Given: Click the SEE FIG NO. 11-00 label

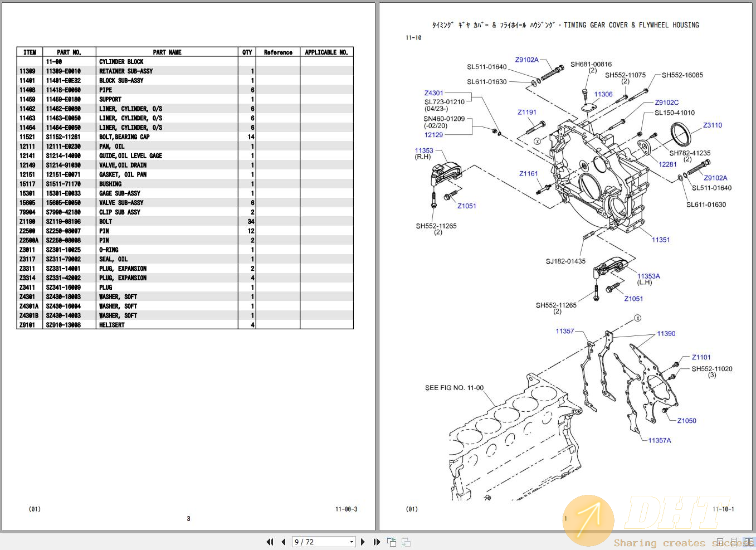Looking at the screenshot, I should point(454,388).
